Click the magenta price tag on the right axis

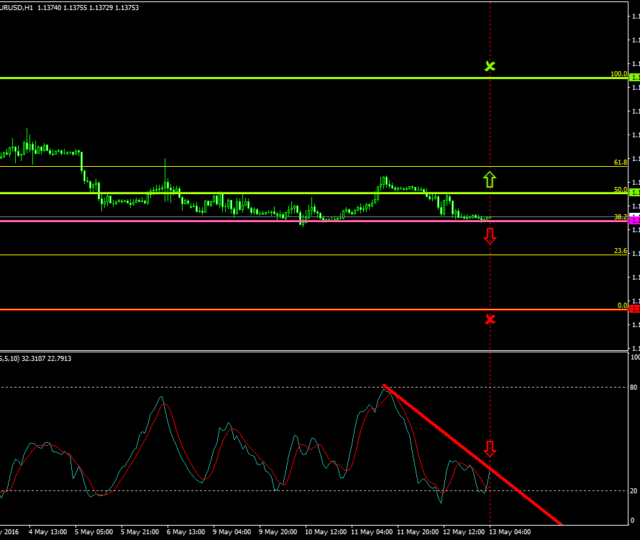[633, 219]
